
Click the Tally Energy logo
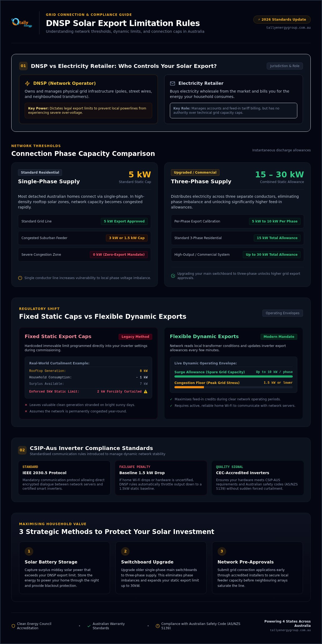coord(22,23)
